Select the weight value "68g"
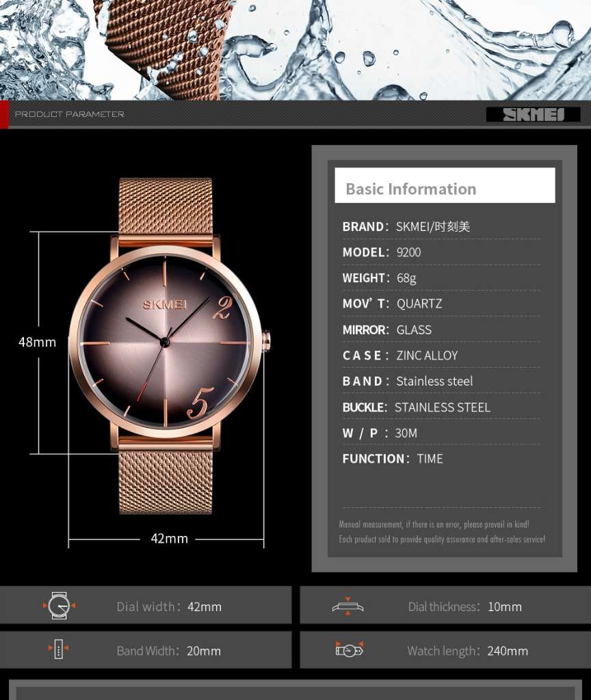591x700 pixels. click(x=406, y=279)
